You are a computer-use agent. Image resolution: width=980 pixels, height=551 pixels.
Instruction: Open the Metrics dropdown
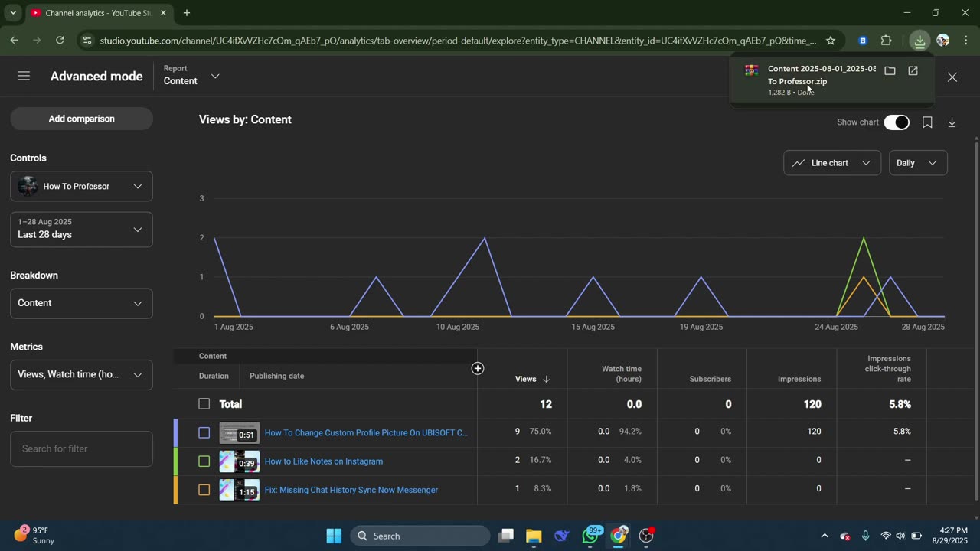point(81,374)
